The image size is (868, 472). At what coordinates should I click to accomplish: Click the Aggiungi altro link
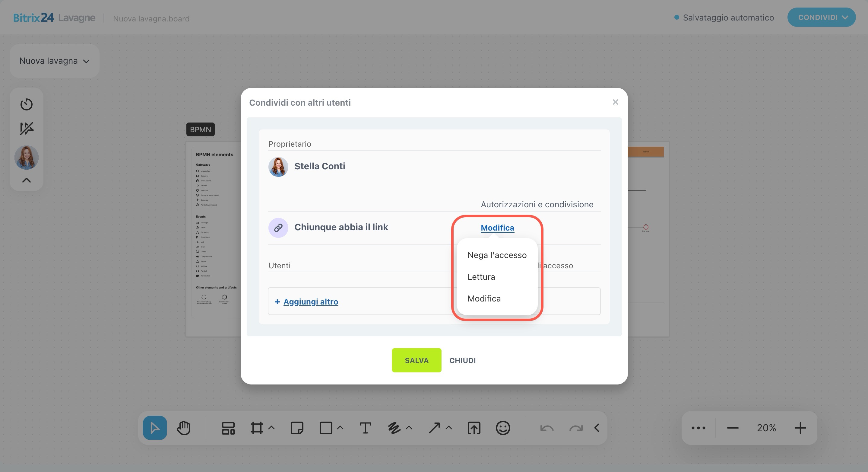[x=310, y=302]
